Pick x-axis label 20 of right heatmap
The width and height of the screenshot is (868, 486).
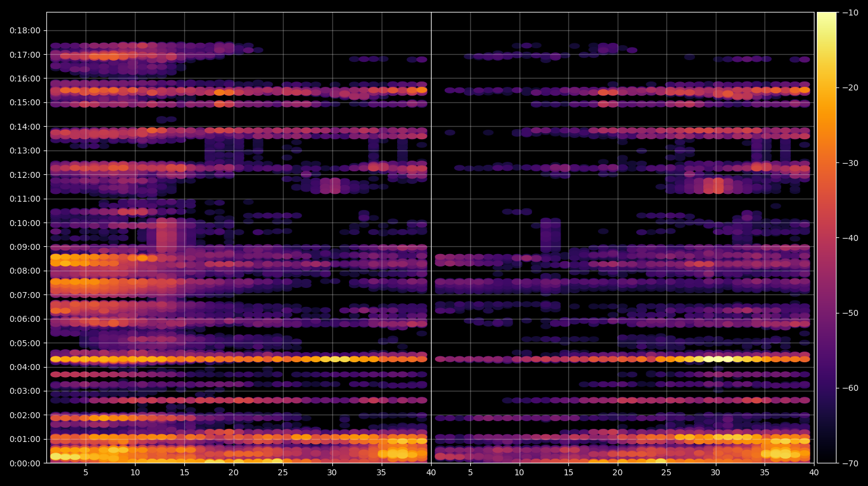[618, 473]
